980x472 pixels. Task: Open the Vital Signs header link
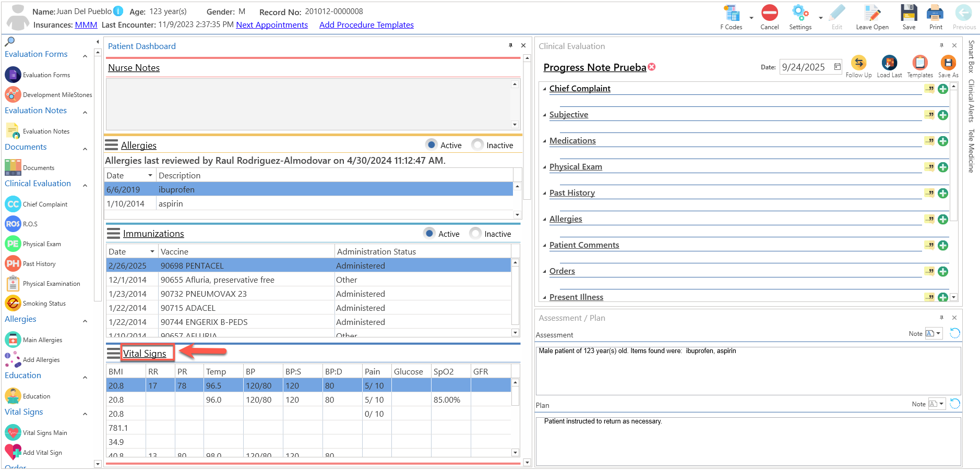pos(145,353)
